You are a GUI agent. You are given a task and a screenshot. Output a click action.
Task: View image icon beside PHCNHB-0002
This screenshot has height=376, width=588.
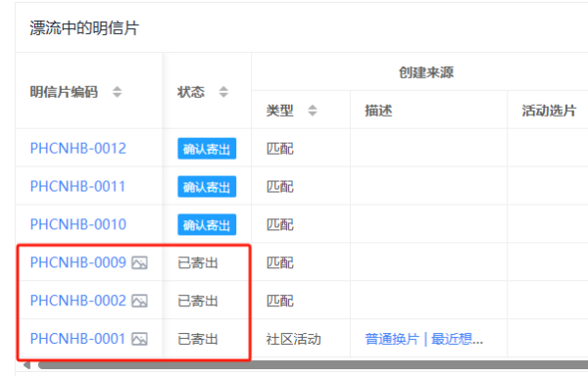(x=139, y=302)
